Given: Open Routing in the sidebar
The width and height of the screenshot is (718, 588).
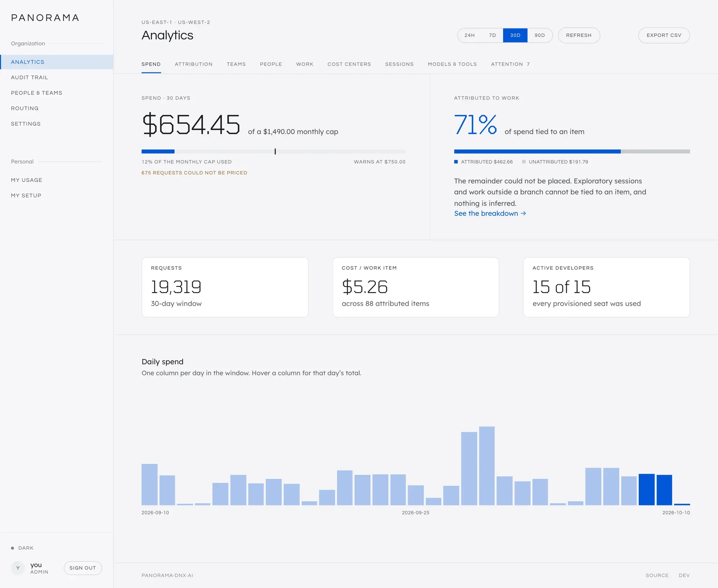Looking at the screenshot, I should pyautogui.click(x=57, y=108).
